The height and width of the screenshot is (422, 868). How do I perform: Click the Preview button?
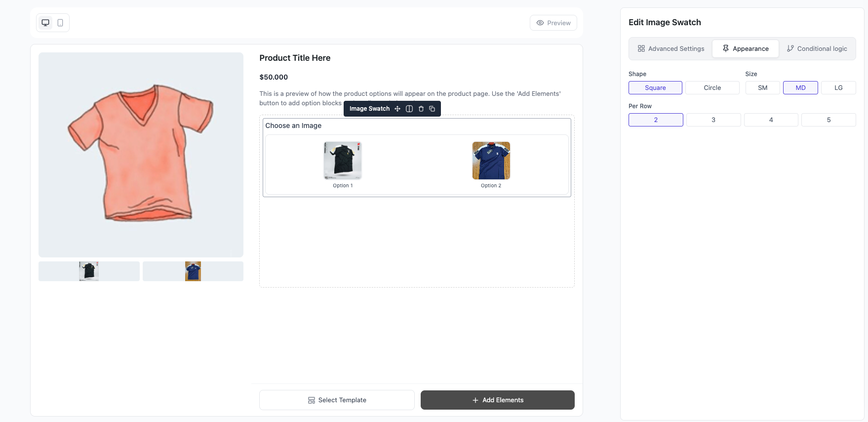pos(553,23)
